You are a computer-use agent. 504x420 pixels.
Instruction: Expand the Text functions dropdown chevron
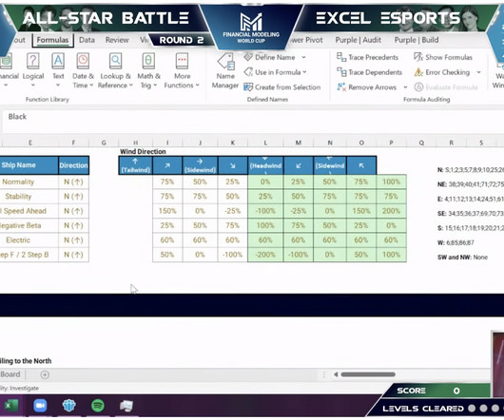coord(58,86)
